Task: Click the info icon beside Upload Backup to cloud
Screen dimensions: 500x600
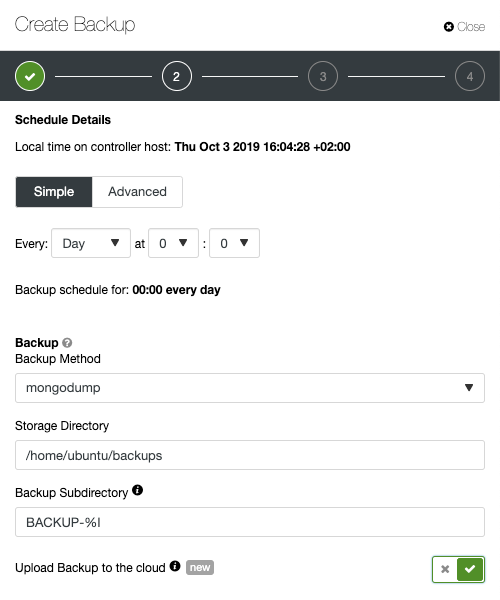Action: coord(175,566)
